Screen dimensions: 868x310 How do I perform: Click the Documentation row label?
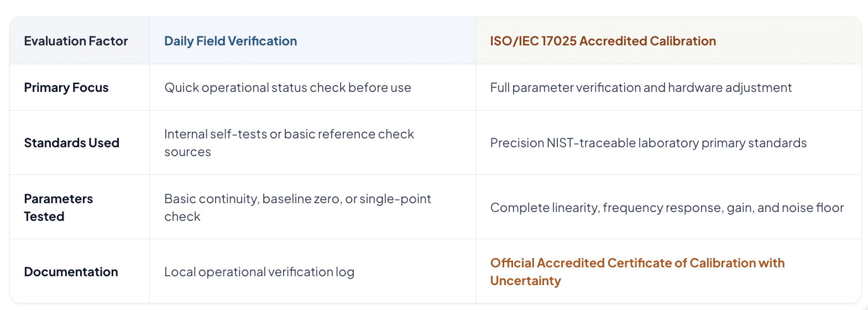tap(71, 272)
